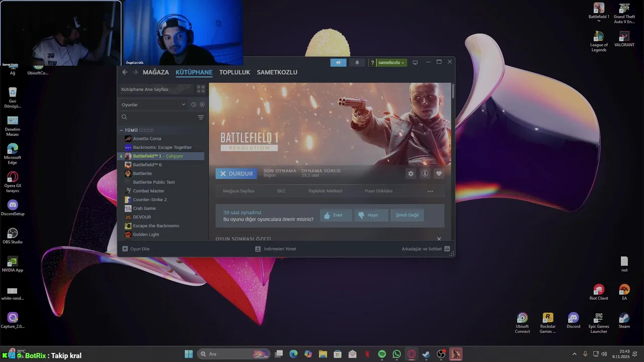Screen dimensions: 644x362
Task: Collapse the TÜMÜ games list
Action: 121,130
